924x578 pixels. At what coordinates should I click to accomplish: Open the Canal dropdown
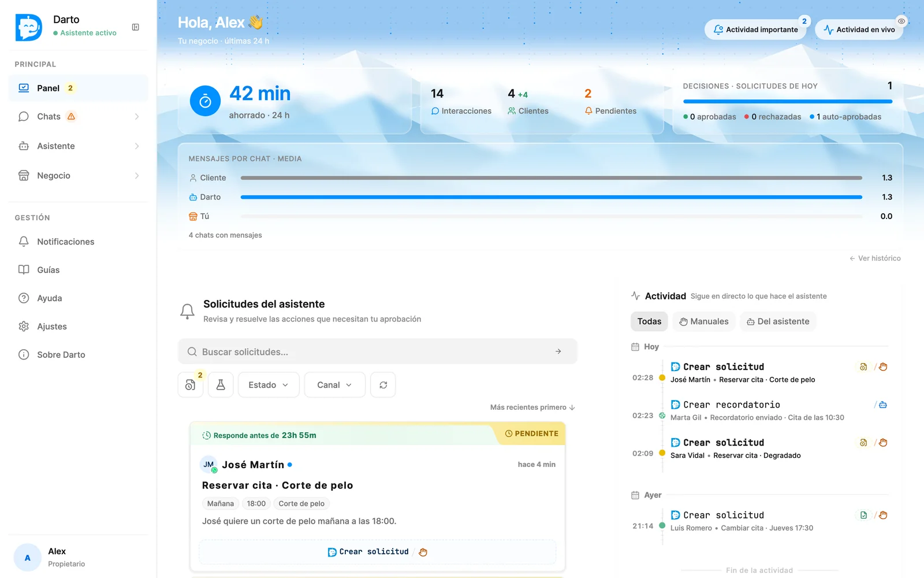[335, 384]
